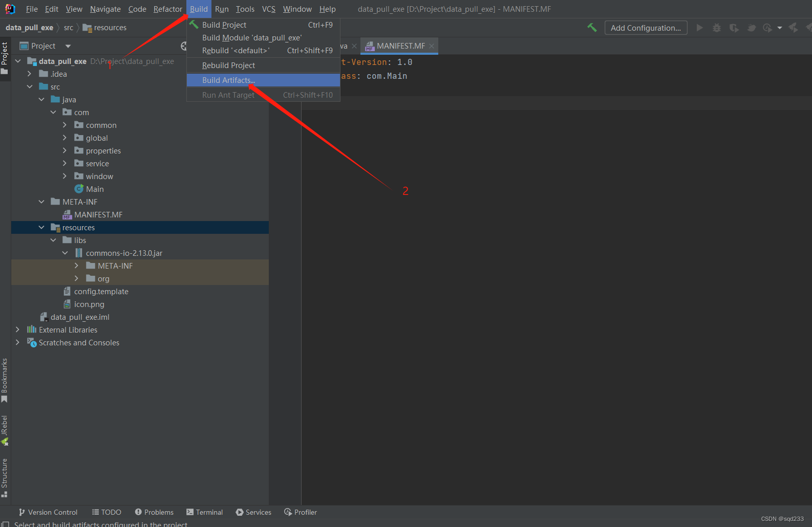
Task: Click the Profiler run icon in toolbar
Action: click(x=767, y=28)
